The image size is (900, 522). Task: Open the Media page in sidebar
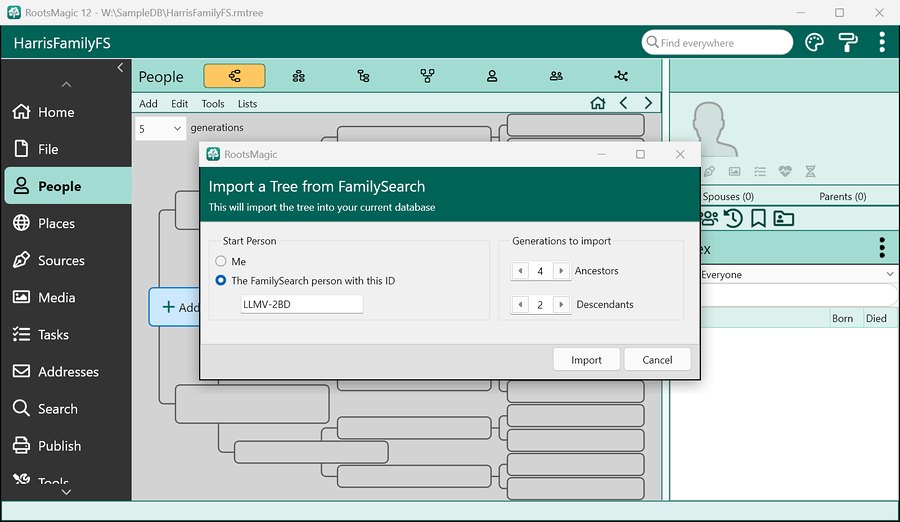click(68, 297)
